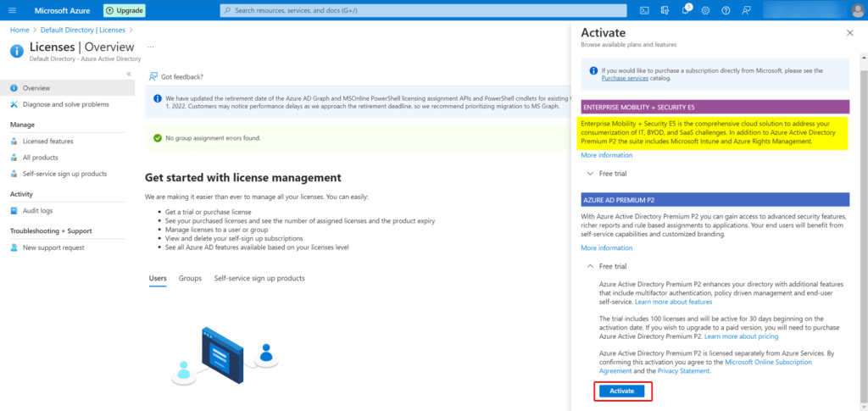The width and height of the screenshot is (868, 411).
Task: Open Default Directory | Licenses breadcrumb
Action: coord(82,30)
